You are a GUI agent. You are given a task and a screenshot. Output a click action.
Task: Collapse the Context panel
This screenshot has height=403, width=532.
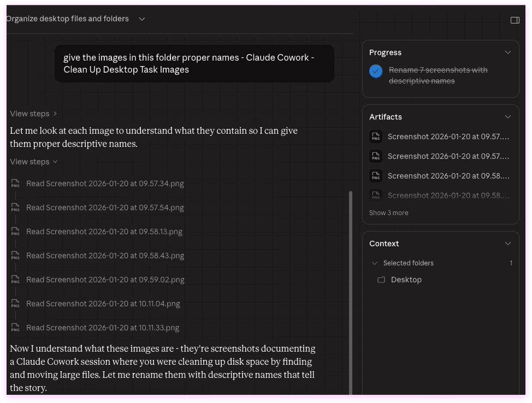coord(507,244)
